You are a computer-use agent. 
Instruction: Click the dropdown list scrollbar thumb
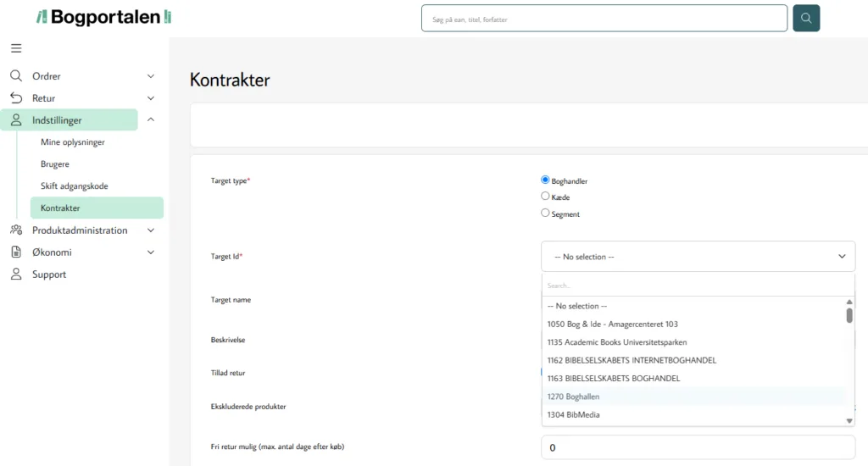click(849, 315)
